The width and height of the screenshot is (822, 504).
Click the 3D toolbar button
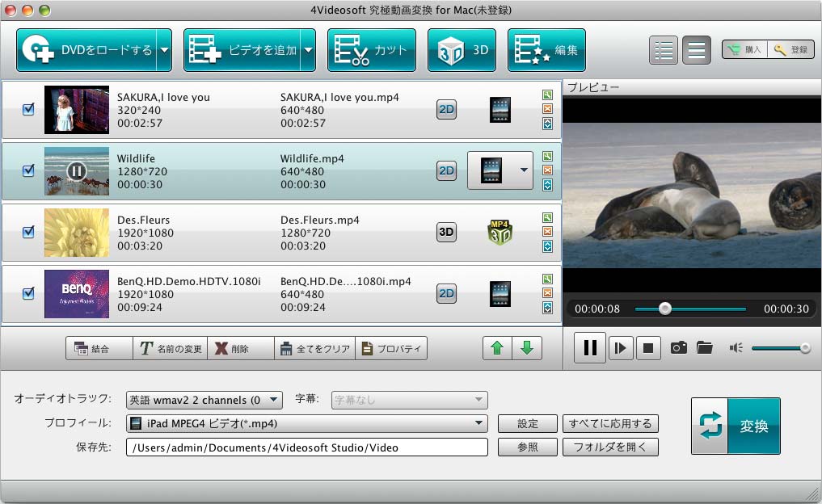click(x=462, y=50)
